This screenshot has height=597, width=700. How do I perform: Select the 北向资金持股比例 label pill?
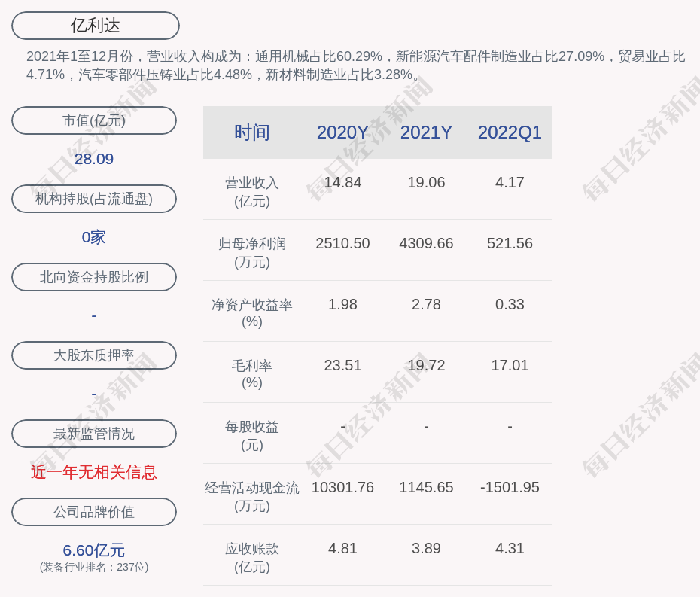(x=94, y=277)
